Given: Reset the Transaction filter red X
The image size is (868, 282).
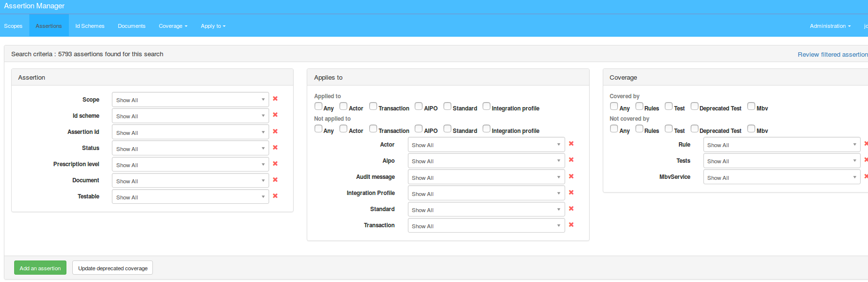Looking at the screenshot, I should click(x=571, y=225).
